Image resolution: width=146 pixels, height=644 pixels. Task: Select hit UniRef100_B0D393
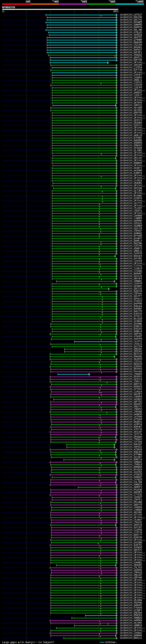[x=131, y=329]
